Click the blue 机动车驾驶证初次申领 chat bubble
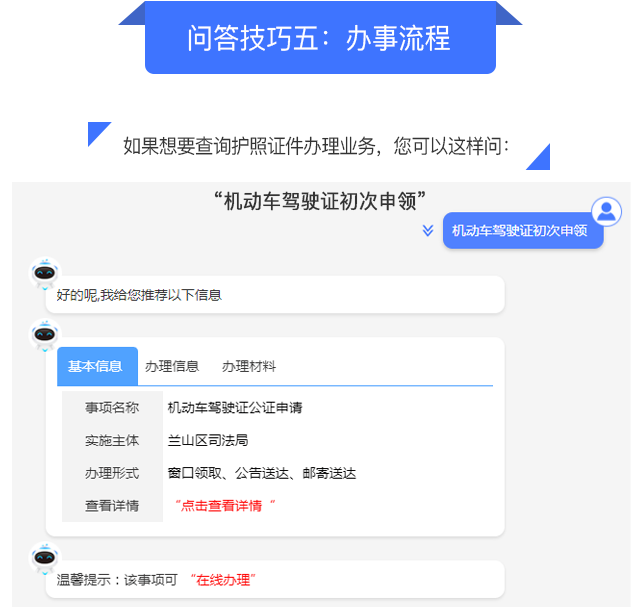 tap(523, 231)
